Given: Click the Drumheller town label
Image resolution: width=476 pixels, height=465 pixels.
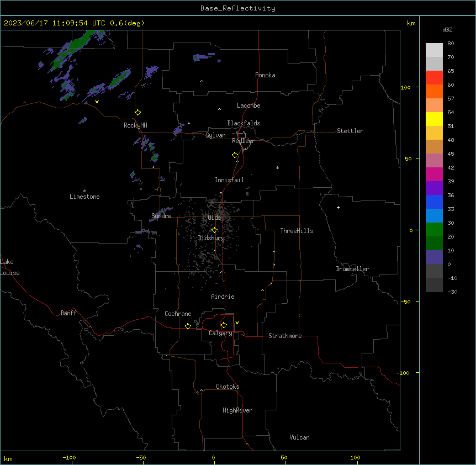Looking at the screenshot, I should 352,269.
